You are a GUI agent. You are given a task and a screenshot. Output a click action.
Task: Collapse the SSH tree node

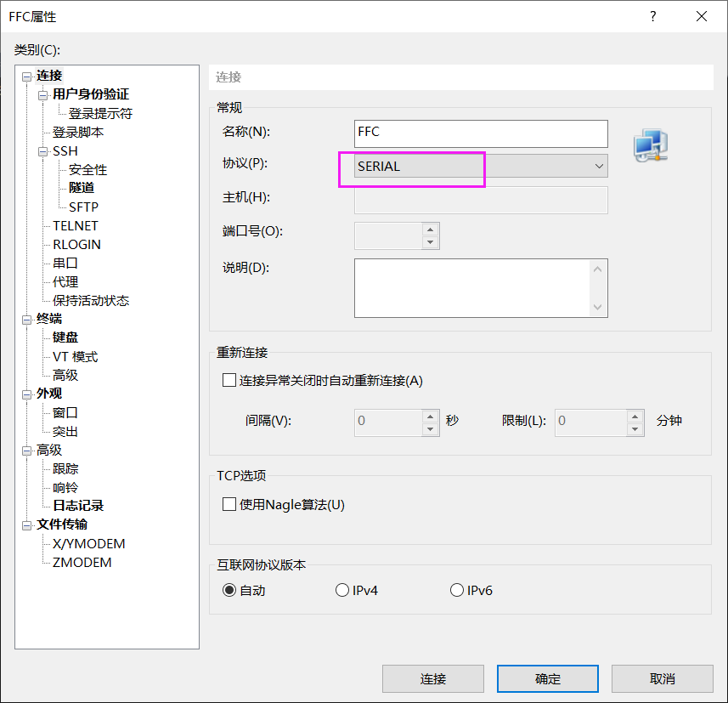[43, 151]
